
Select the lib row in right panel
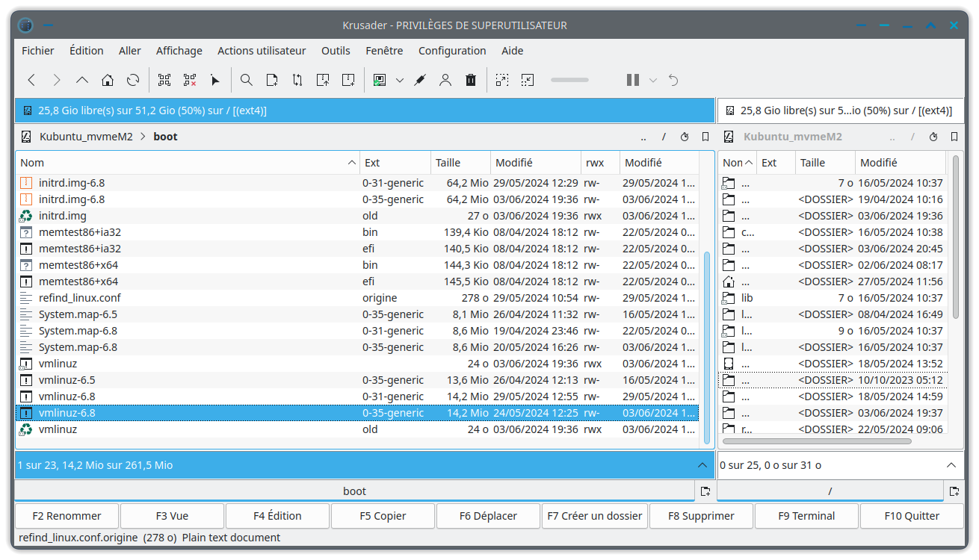[833, 298]
